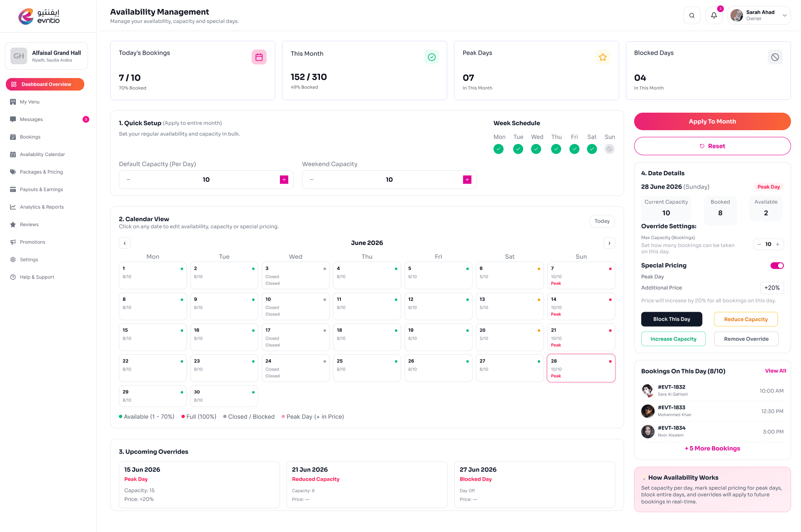Viewport: 801px width, 532px height.
Task: Click Apply To Month button
Action: coord(712,121)
